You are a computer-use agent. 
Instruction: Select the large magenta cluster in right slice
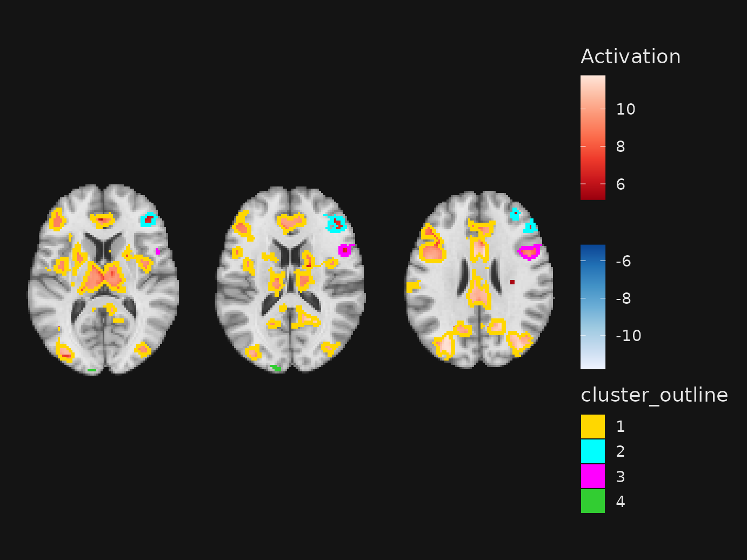[529, 251]
